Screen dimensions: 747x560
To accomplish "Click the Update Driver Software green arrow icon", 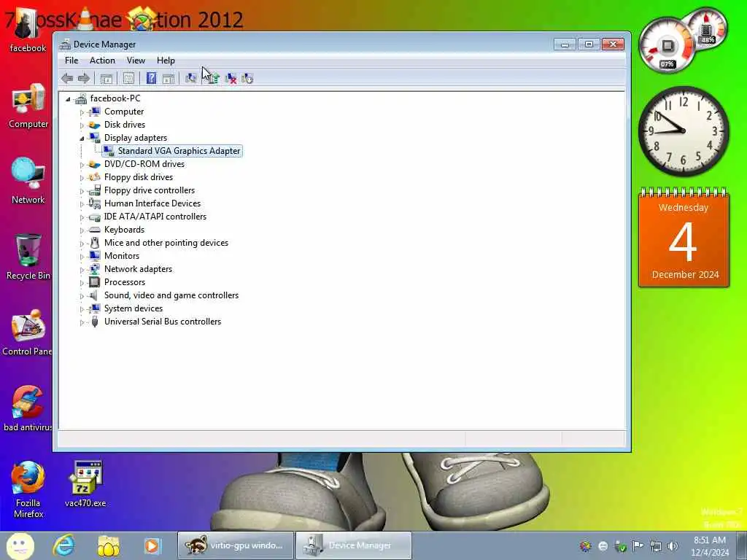I will pos(213,79).
